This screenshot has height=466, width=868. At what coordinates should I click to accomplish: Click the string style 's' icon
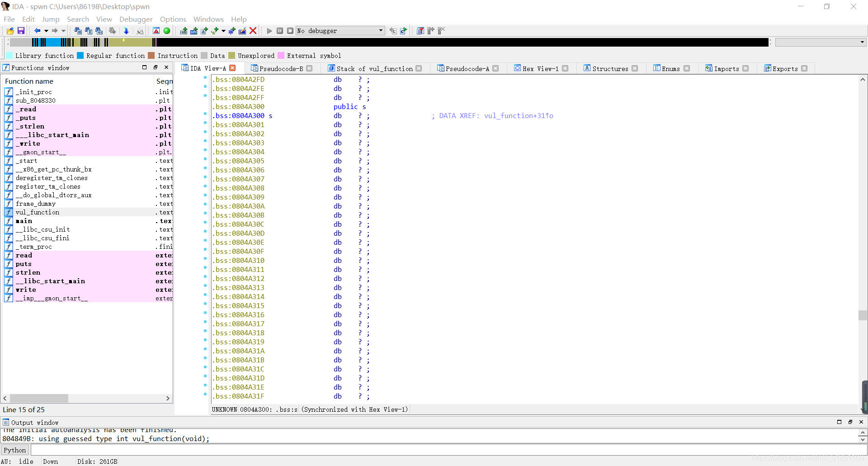[x=215, y=31]
